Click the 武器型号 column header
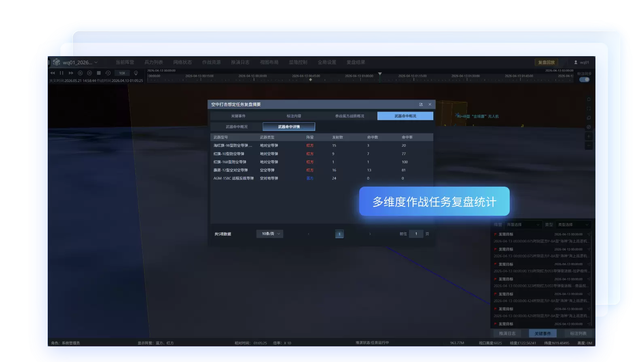The height and width of the screenshot is (362, 644). tap(221, 137)
